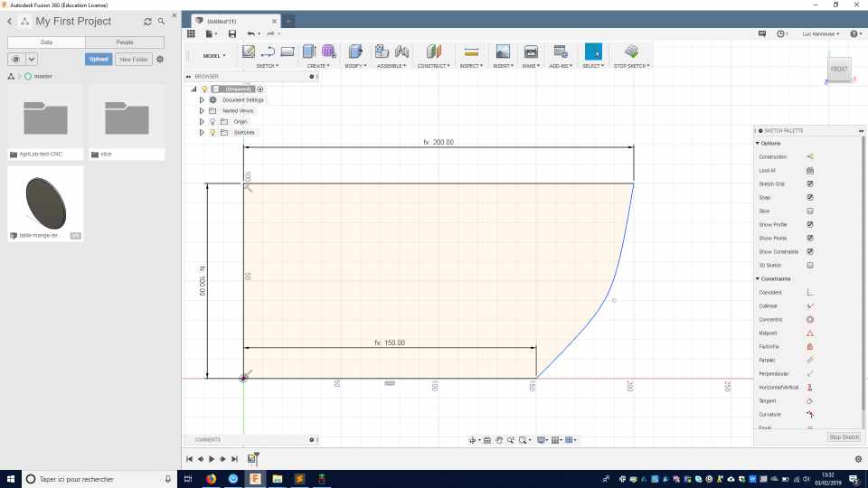Select the Offset Plane construct icon
The image size is (868, 488).
click(x=433, y=52)
